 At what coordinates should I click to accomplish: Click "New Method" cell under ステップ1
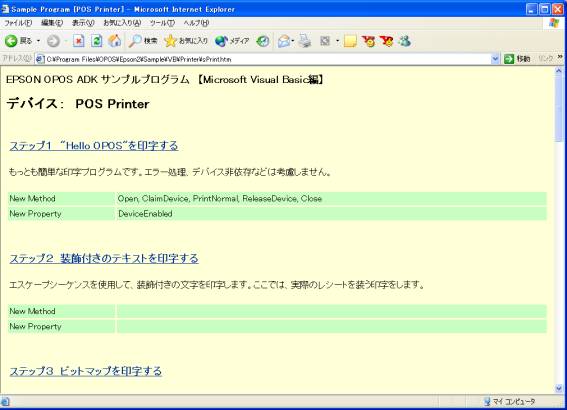tap(61, 198)
